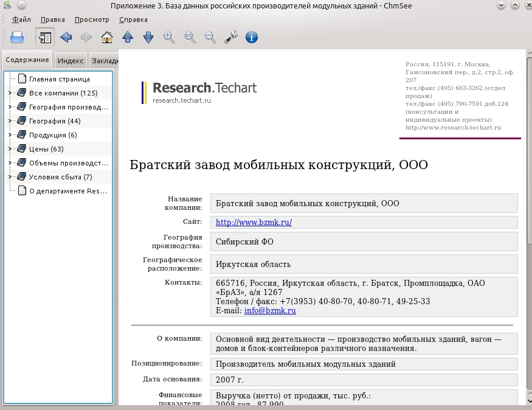Select Все компании (125) tree item

[63, 93]
